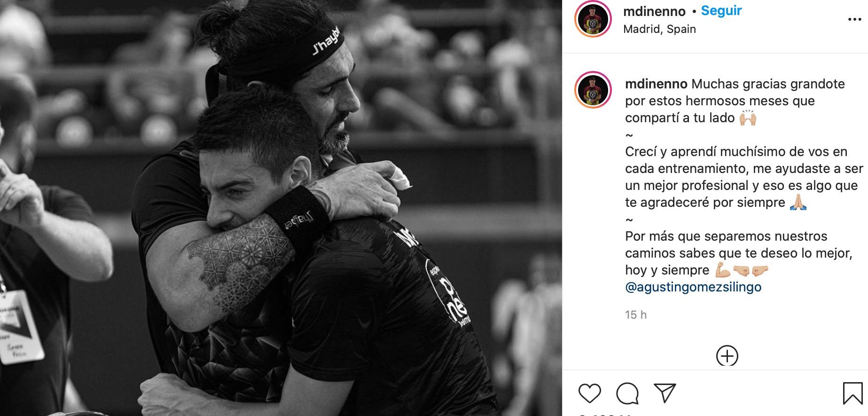868x416 pixels.
Task: Click the Seguir follow button
Action: 721,10
